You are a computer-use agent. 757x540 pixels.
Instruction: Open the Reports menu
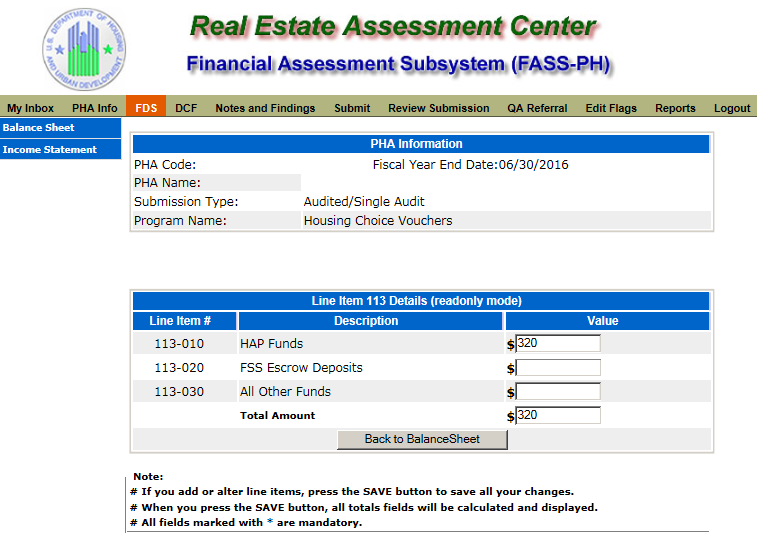tap(675, 108)
